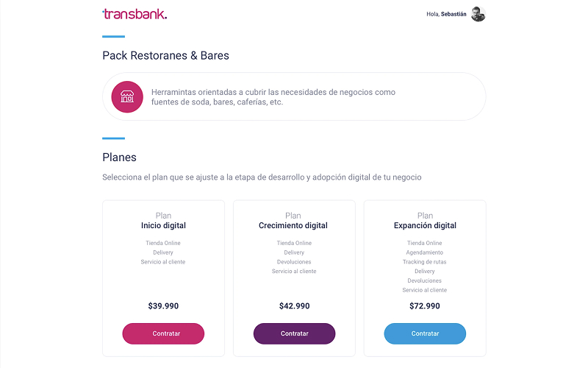Click the Pack Restoranes & Bares heading
Image resolution: width=588 pixels, height=368 pixels.
point(165,55)
